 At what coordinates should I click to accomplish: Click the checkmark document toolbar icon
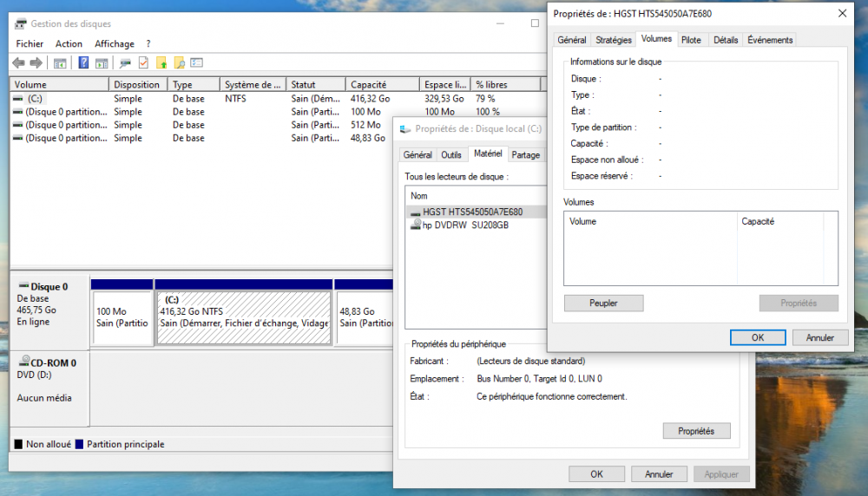[143, 62]
